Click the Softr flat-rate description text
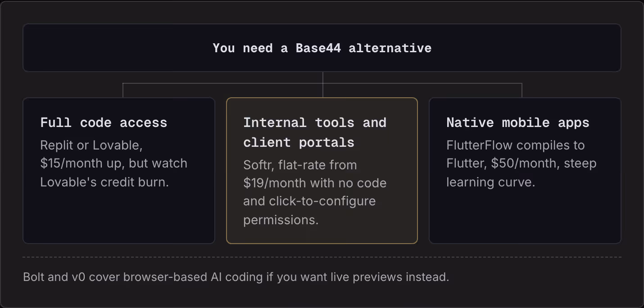The image size is (644, 308). pos(315,192)
